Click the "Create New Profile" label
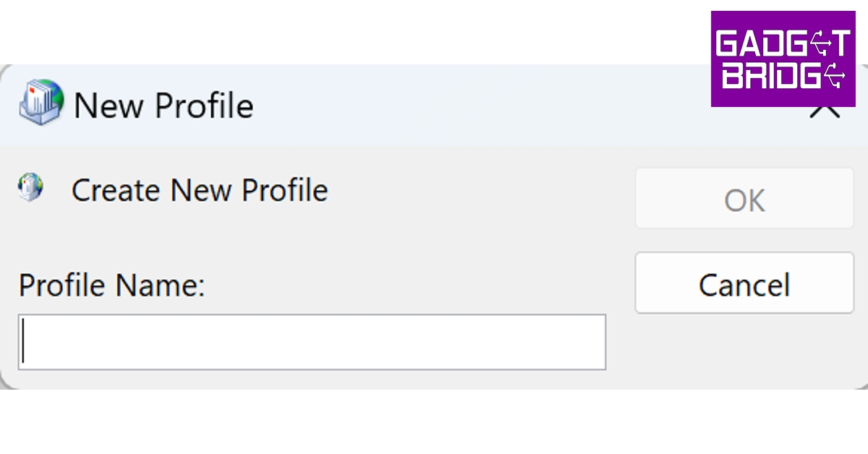Viewport: 868px width, 454px height. pyautogui.click(x=200, y=190)
